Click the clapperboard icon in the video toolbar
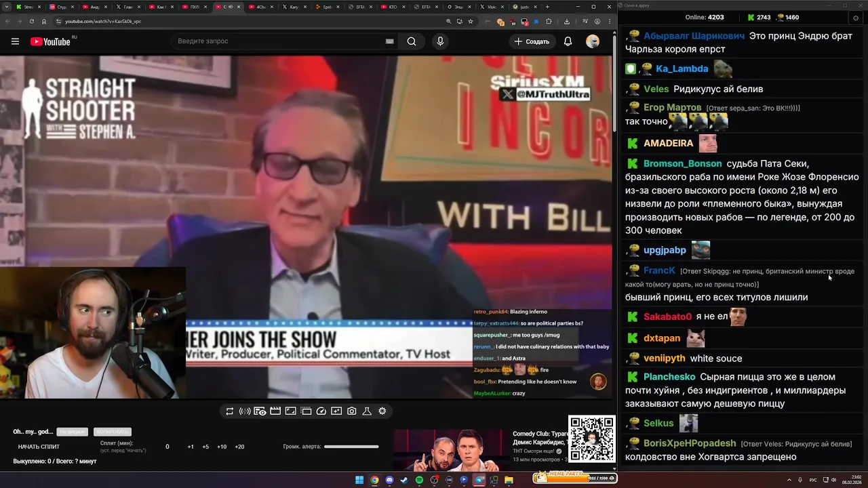This screenshot has width=868, height=488. coord(275,411)
